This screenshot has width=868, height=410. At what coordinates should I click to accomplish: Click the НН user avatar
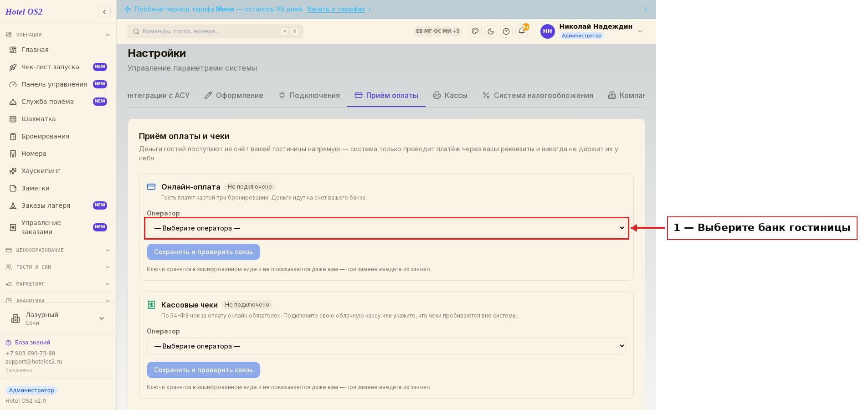pyautogui.click(x=547, y=31)
